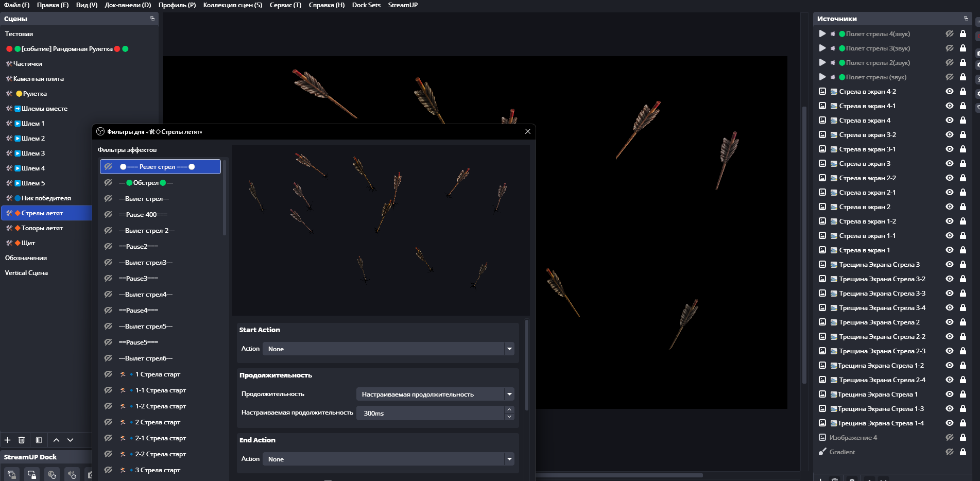
Task: Undock the Сцены panel via header icon
Action: (152, 19)
